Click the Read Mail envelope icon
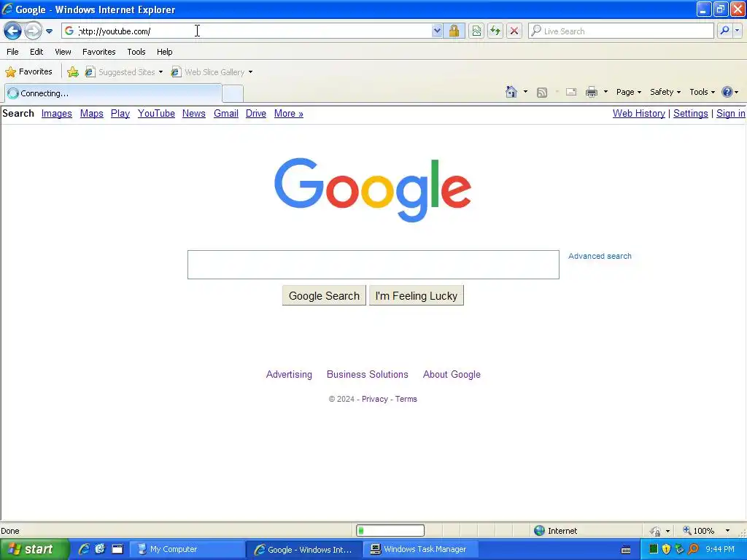 point(571,92)
